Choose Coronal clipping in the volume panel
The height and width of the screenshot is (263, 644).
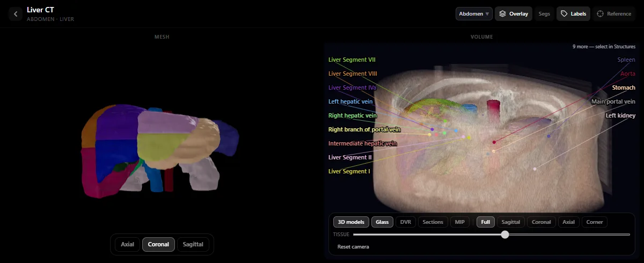[541, 222]
